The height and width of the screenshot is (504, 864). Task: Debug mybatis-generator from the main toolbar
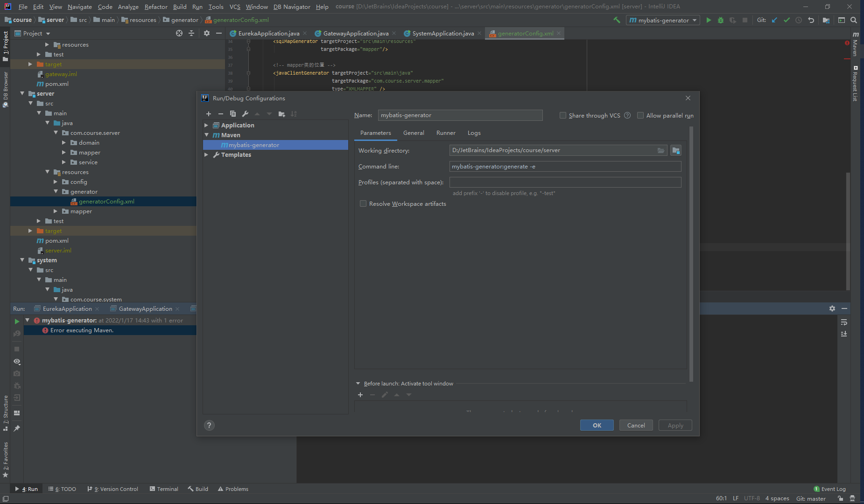(721, 20)
